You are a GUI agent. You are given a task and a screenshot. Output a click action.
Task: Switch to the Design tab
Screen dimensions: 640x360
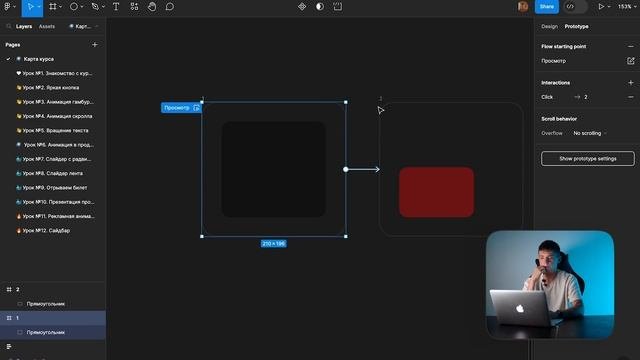(x=549, y=26)
